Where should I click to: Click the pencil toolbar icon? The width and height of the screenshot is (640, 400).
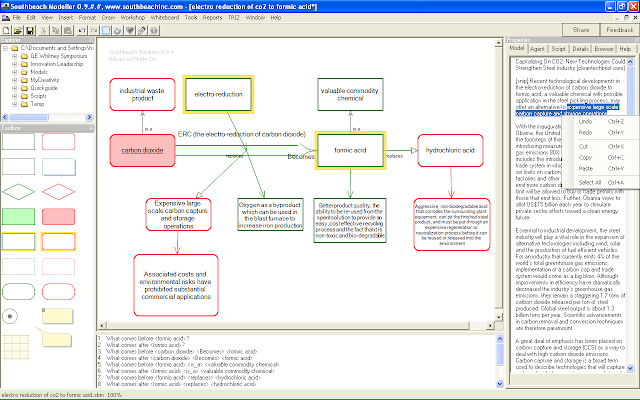[x=142, y=31]
